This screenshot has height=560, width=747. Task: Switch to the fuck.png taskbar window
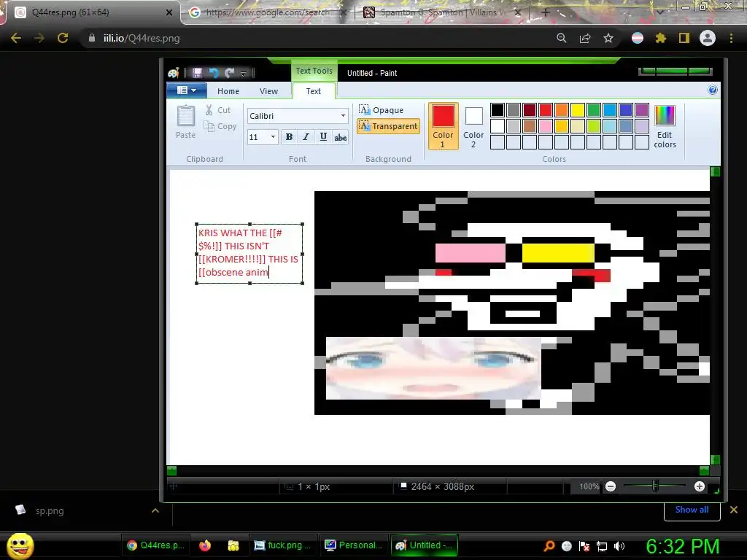[282, 545]
